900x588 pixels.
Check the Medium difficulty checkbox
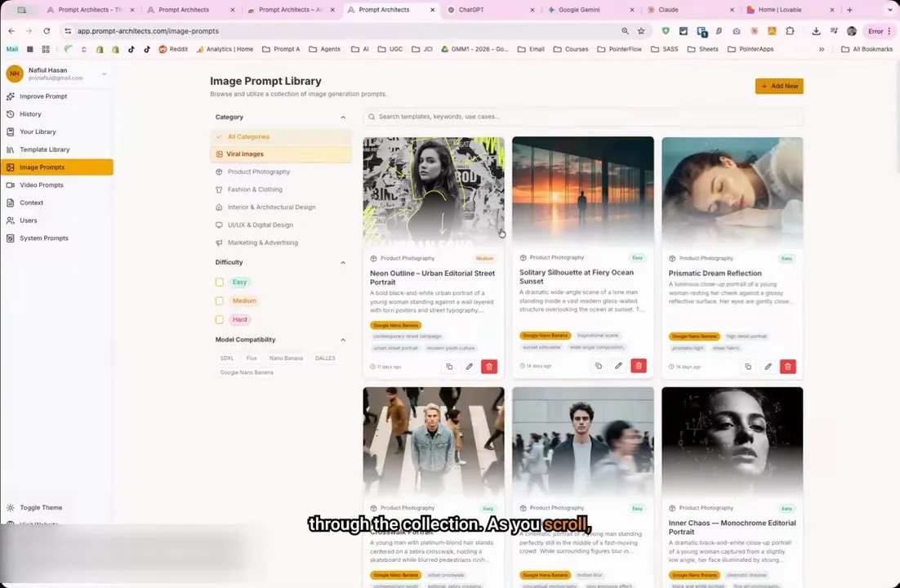[x=219, y=301]
